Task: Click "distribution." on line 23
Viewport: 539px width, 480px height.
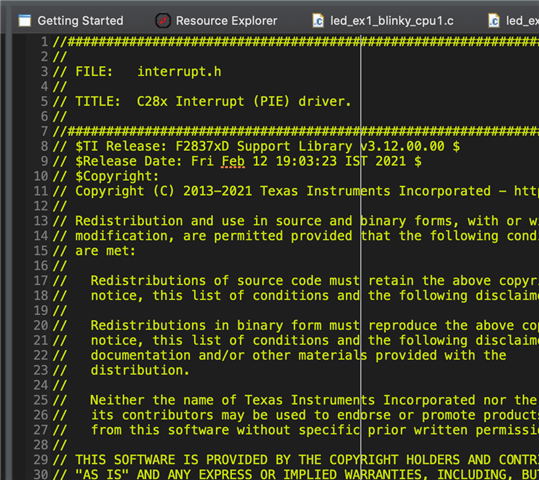Action: (x=140, y=370)
